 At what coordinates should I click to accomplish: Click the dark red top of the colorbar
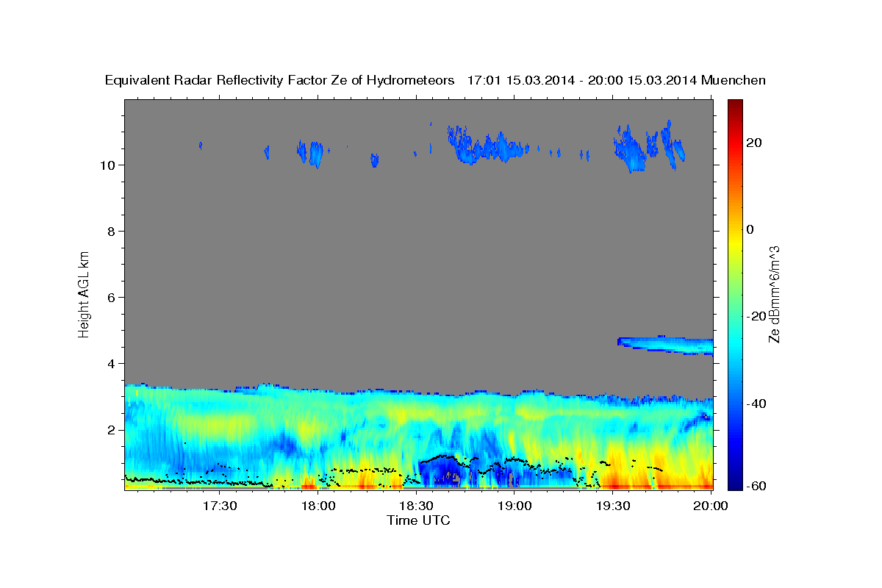[734, 107]
